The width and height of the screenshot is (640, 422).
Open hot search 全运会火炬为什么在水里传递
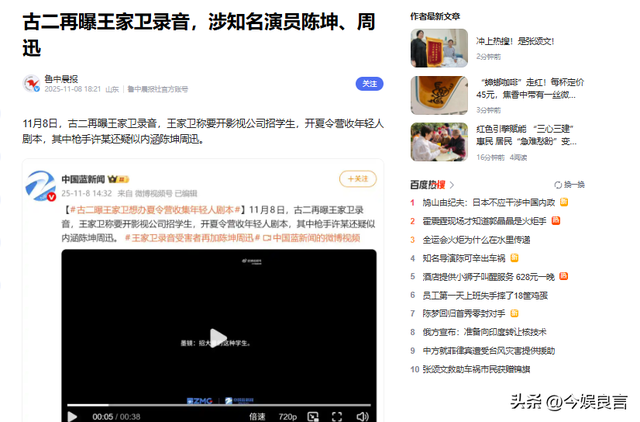[476, 240]
